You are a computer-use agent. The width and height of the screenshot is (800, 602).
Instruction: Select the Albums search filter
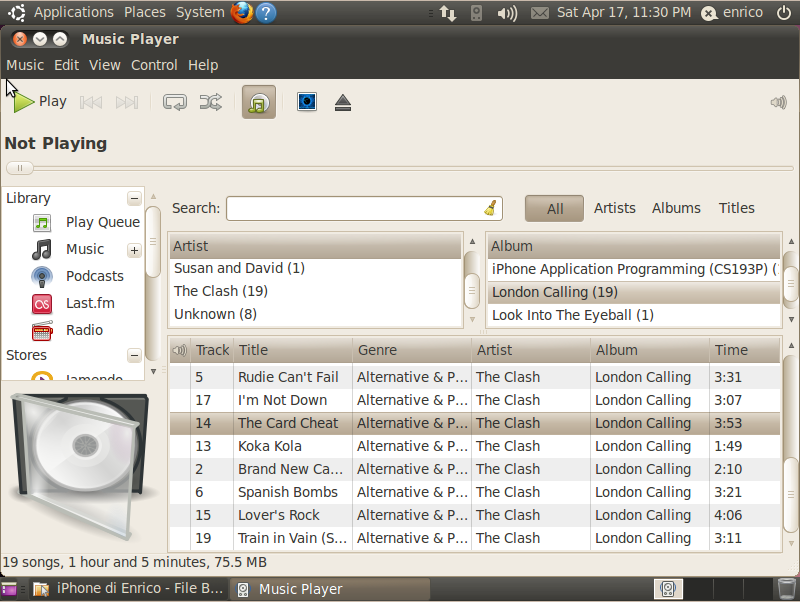click(676, 208)
